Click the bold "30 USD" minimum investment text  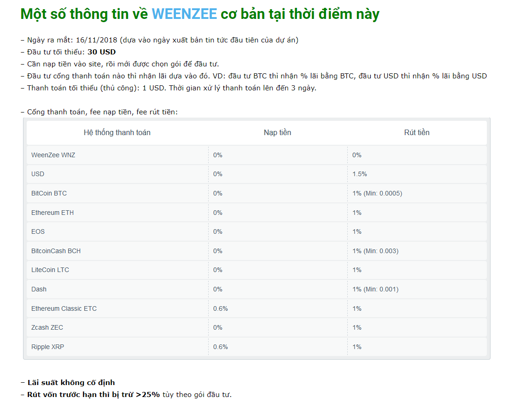(x=101, y=52)
